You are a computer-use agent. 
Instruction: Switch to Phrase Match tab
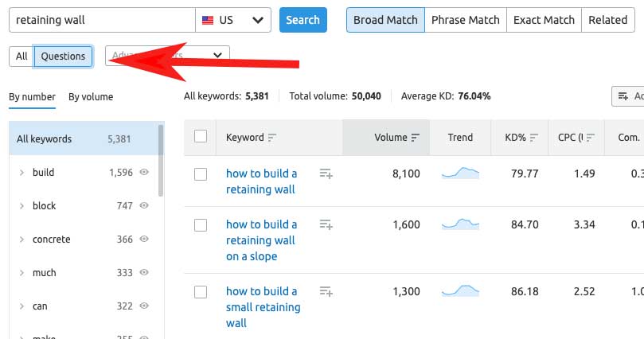[465, 20]
